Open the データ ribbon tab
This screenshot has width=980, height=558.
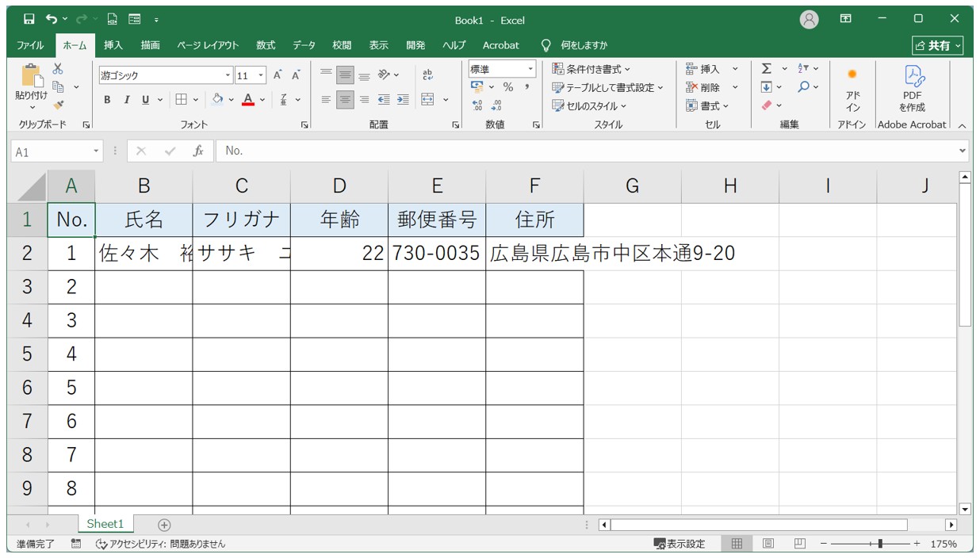(x=304, y=45)
